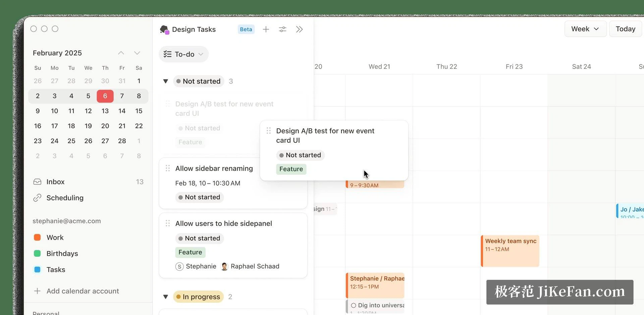Click the February 2025 month title

57,53
